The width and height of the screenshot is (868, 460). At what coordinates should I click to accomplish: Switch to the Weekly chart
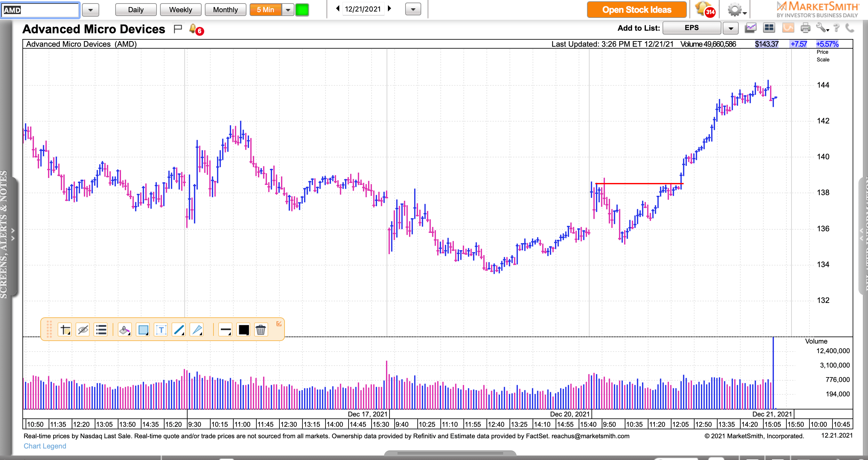coord(181,10)
